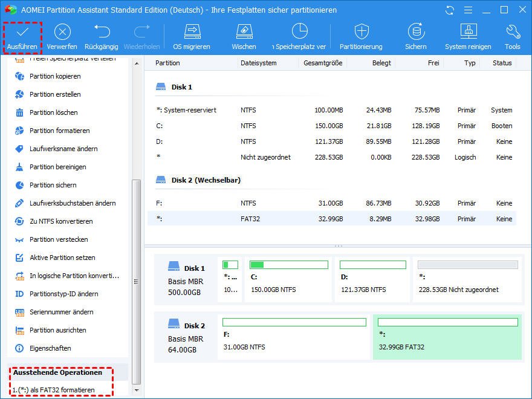Image resolution: width=532 pixels, height=399 pixels.
Task: Select F: 31.00GB NTFS block in disk map
Action: click(294, 337)
